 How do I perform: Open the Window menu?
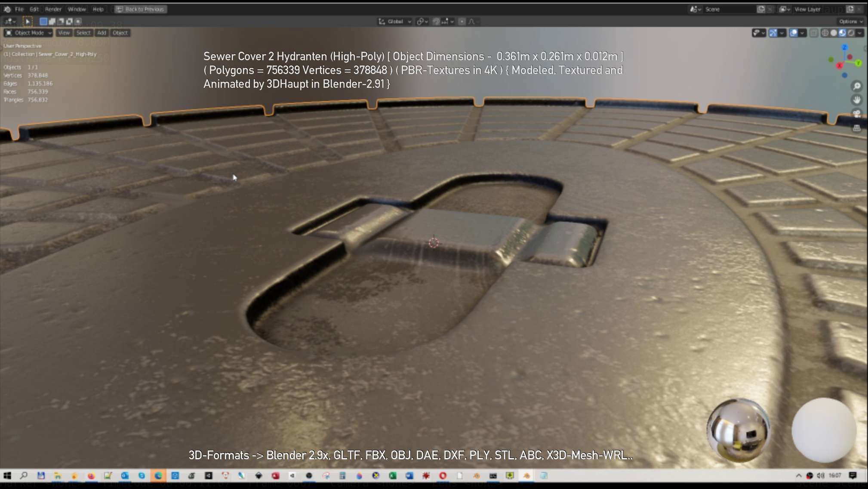77,9
